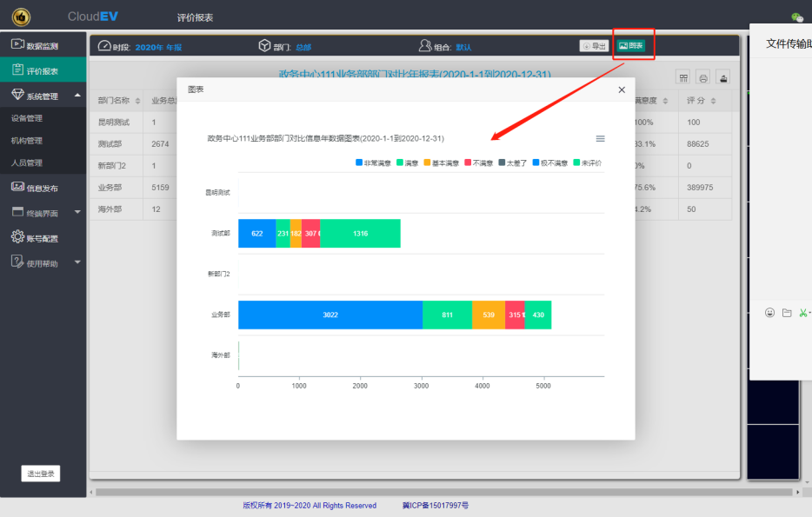812x517 pixels.
Task: Select 评价报表 in the sidebar
Action: (x=43, y=70)
